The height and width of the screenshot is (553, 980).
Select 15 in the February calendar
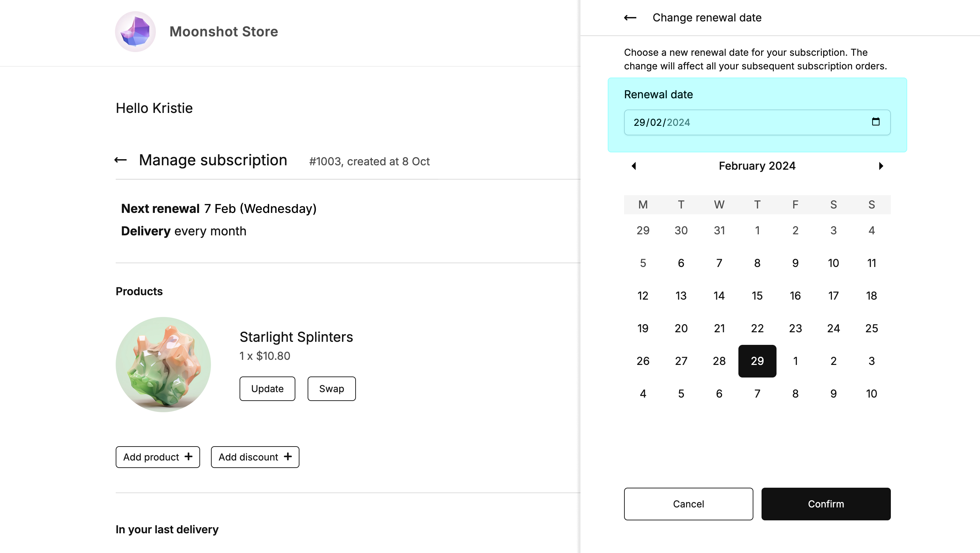point(757,296)
